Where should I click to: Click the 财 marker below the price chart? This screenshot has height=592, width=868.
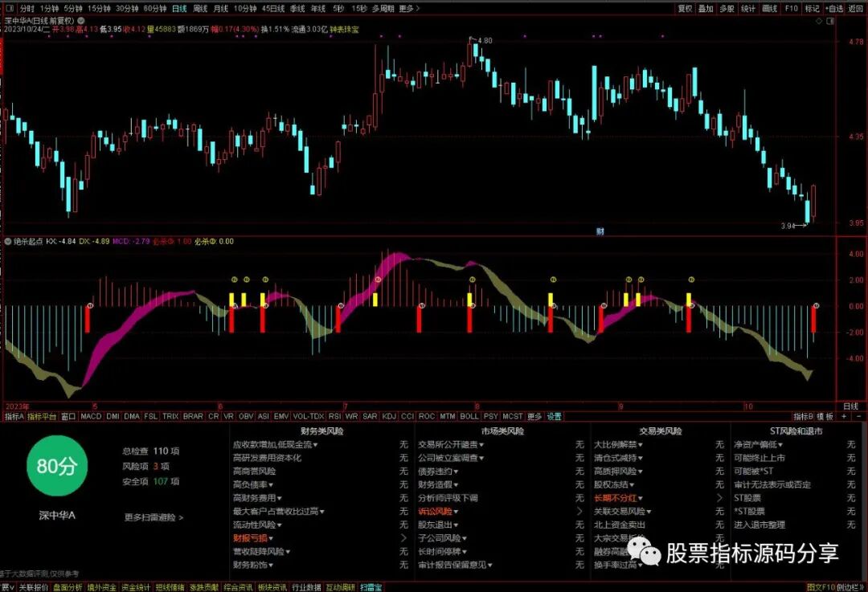600,231
